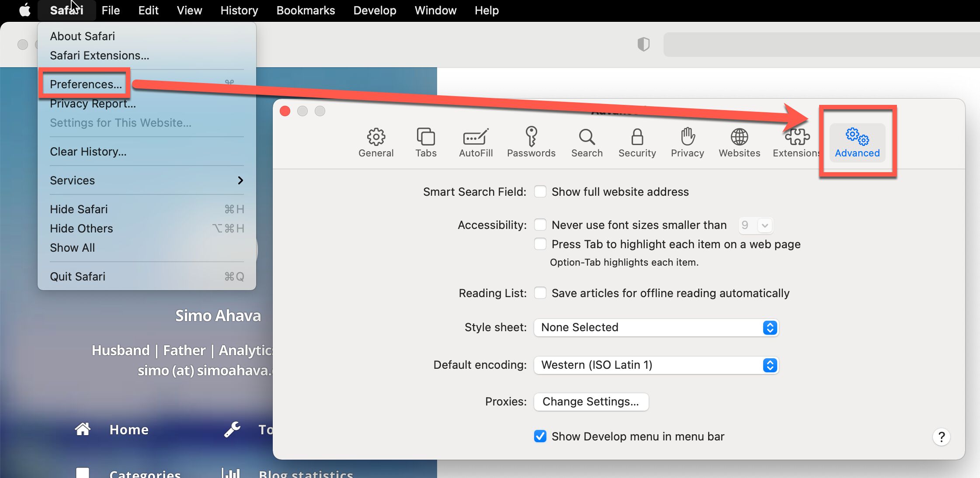Toggle Show full website address checkbox
The height and width of the screenshot is (478, 980).
(540, 191)
